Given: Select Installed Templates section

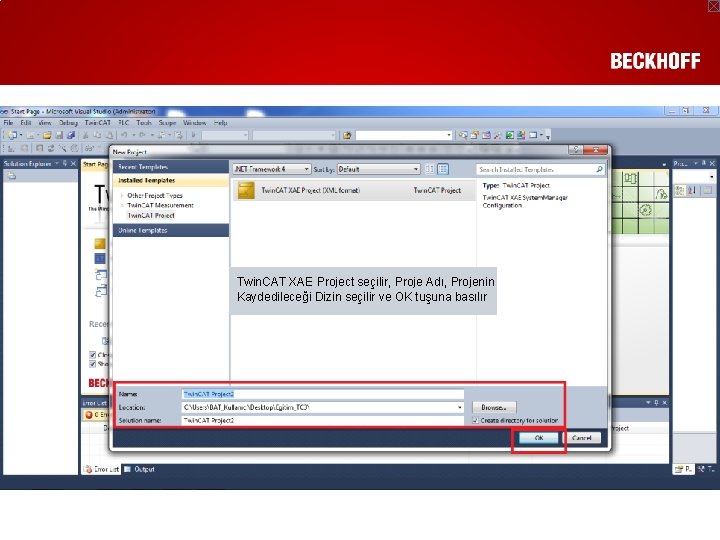Looking at the screenshot, I should [171, 180].
